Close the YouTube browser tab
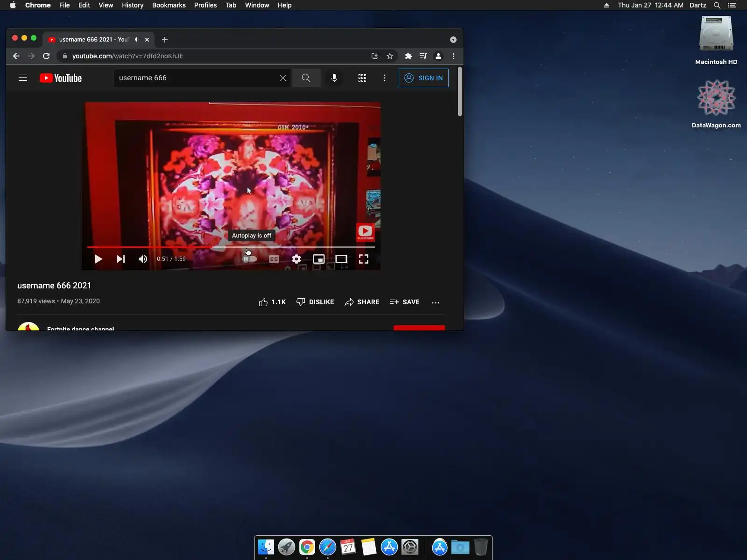The height and width of the screenshot is (560, 747). coord(147,40)
